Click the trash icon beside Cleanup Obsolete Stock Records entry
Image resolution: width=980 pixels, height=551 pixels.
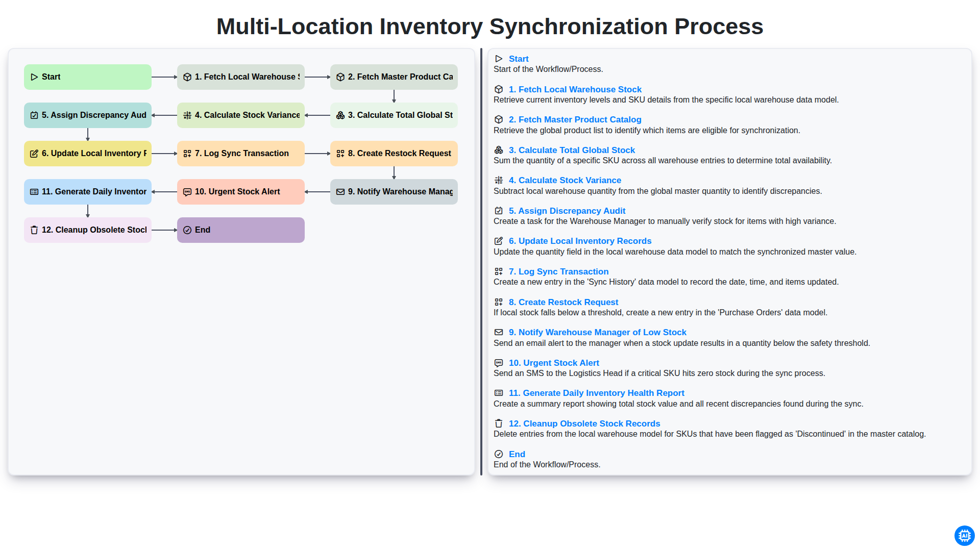[499, 423]
